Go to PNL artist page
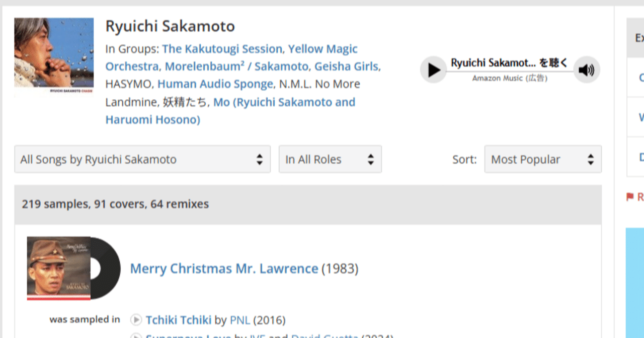The height and width of the screenshot is (338, 644). [240, 320]
